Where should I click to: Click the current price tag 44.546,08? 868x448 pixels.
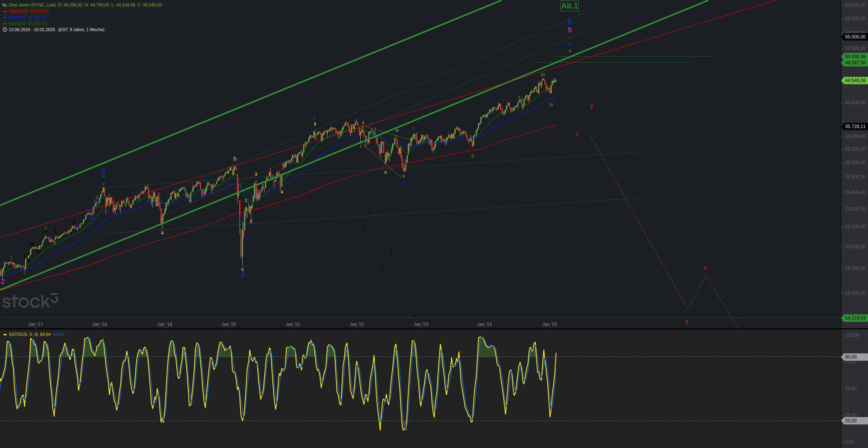854,80
